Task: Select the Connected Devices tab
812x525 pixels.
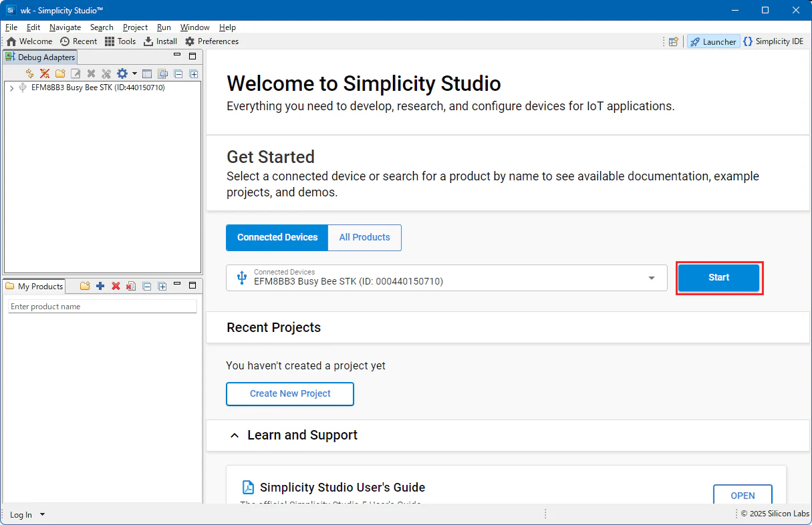Action: [x=277, y=238]
